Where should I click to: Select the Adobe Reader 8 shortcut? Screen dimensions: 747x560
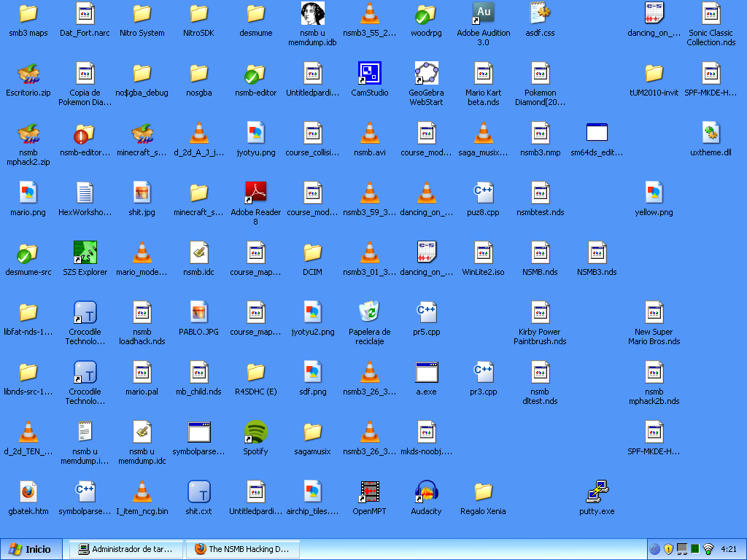coord(255,193)
